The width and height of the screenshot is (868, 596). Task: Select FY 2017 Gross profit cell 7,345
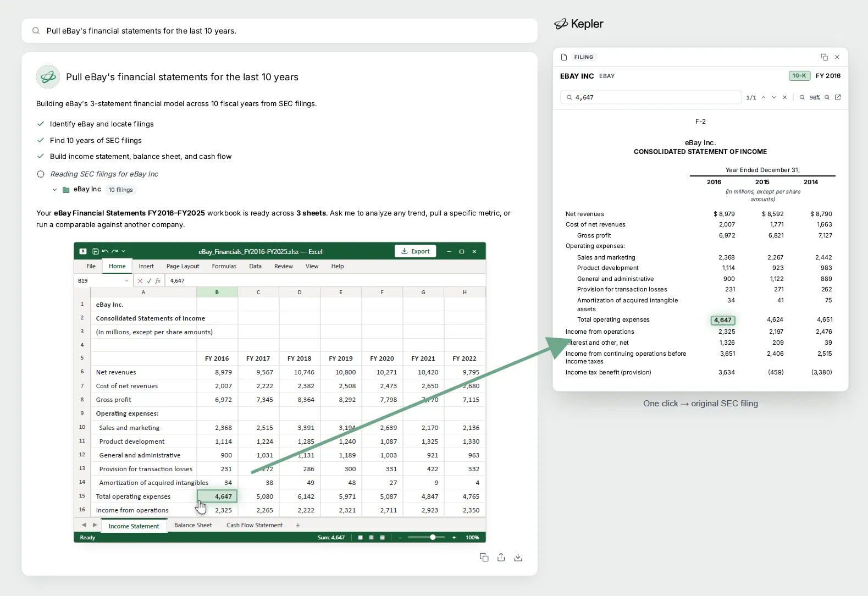(x=258, y=400)
